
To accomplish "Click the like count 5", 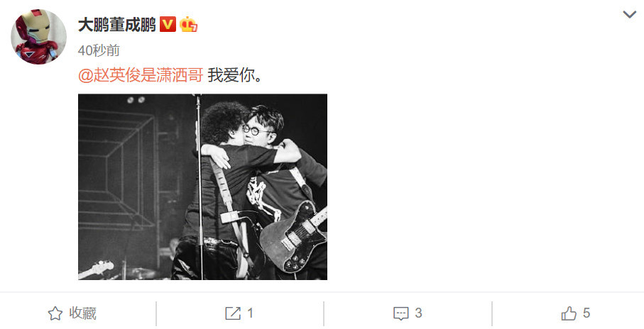I will point(586,313).
